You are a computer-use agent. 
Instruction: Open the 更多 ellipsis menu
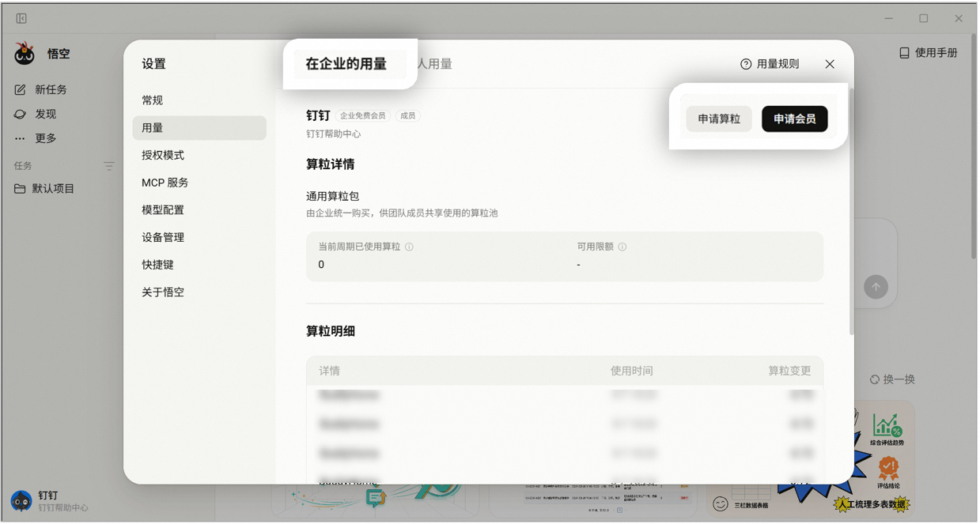21,138
